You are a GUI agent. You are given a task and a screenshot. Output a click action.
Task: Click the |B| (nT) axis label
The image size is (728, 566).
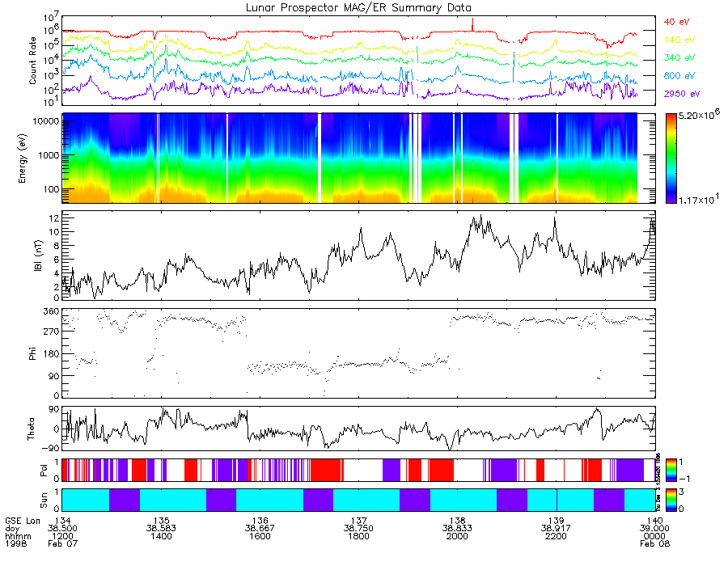(38, 256)
